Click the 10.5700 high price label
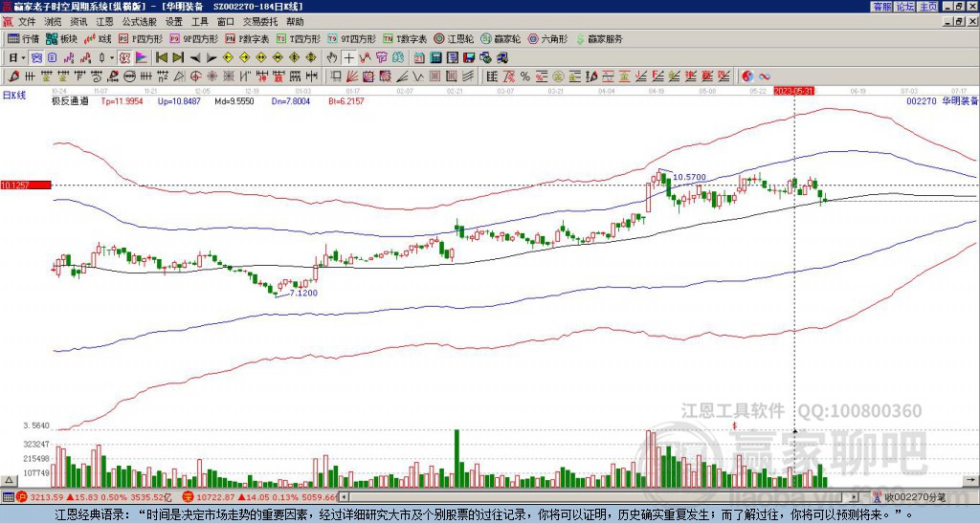This screenshot has width=980, height=524. pos(690,177)
